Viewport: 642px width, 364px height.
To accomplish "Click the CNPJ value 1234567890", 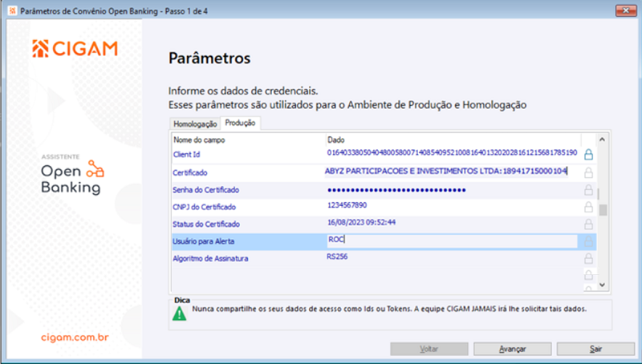I will pyautogui.click(x=347, y=205).
